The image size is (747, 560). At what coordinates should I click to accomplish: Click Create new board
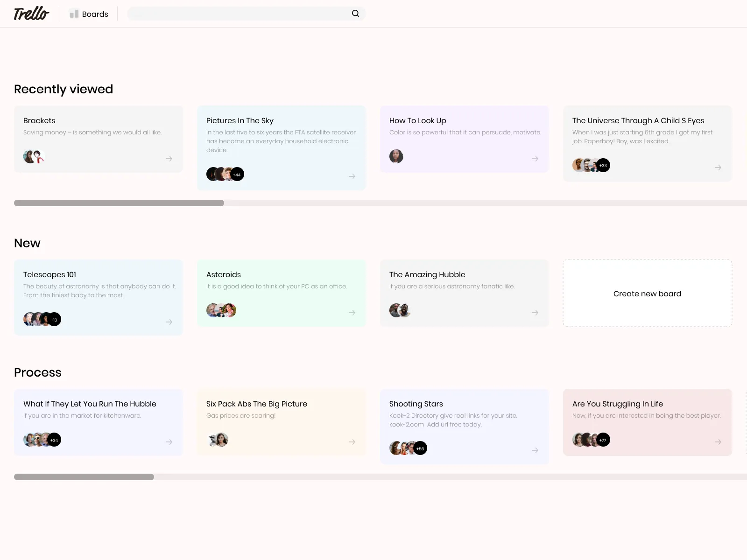pos(647,294)
